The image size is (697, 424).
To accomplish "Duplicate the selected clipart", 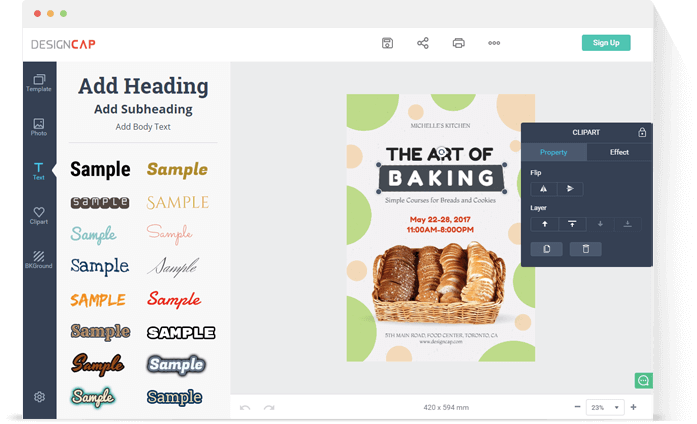I will click(x=546, y=249).
